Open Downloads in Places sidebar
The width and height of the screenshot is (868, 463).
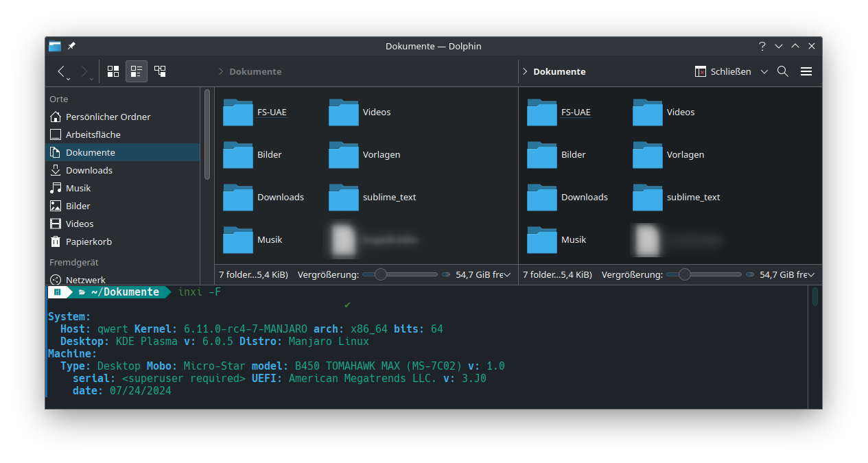coord(123,170)
